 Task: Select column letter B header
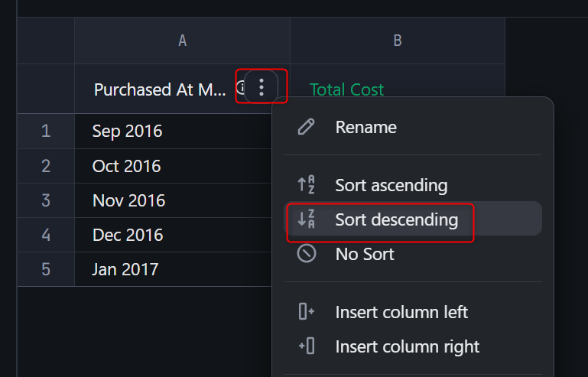pos(397,41)
